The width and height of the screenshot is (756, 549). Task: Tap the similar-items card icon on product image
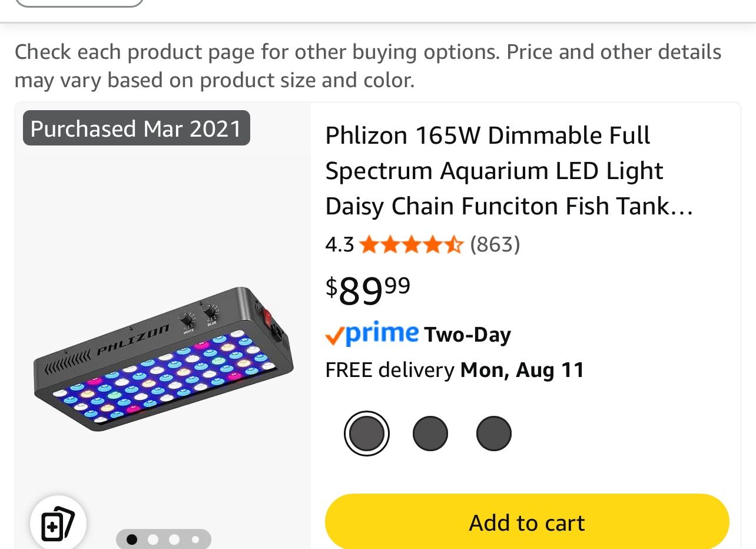58,523
